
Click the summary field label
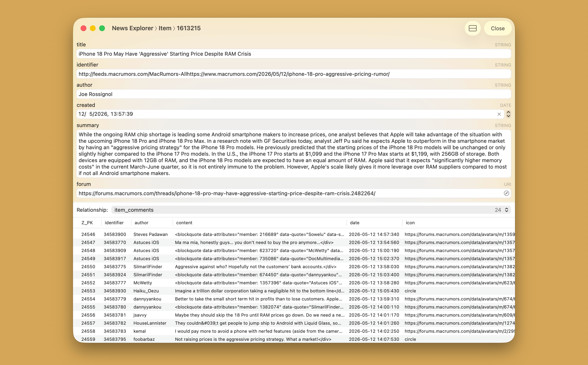pyautogui.click(x=88, y=125)
